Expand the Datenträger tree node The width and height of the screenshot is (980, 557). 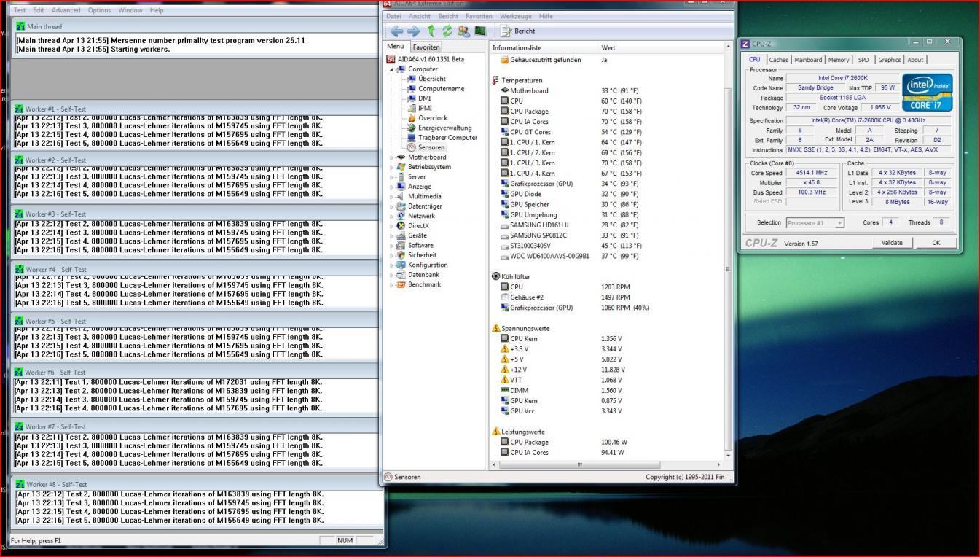[x=391, y=206]
